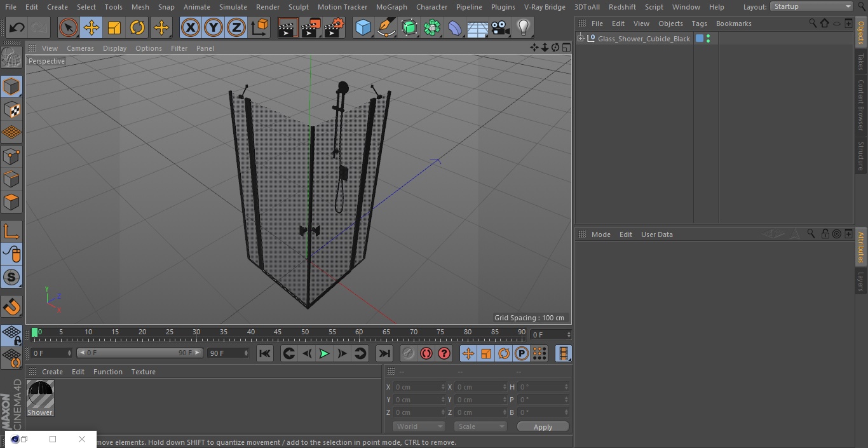Click frame 45 on the timeline ruler
Screen dimensions: 868x448
[x=278, y=333]
